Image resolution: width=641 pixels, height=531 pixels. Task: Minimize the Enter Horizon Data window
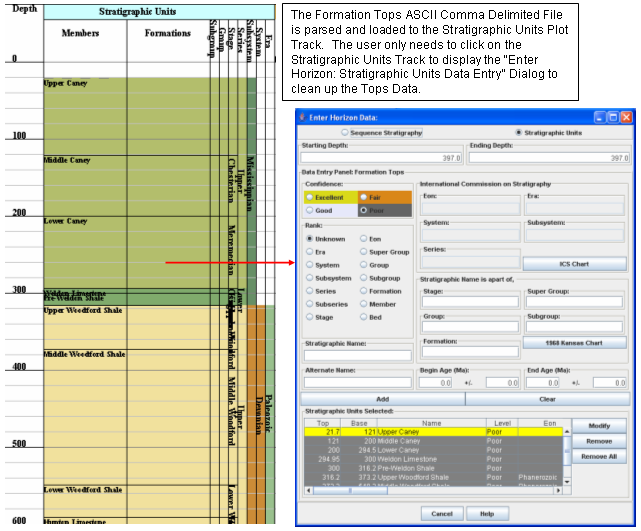pos(599,117)
